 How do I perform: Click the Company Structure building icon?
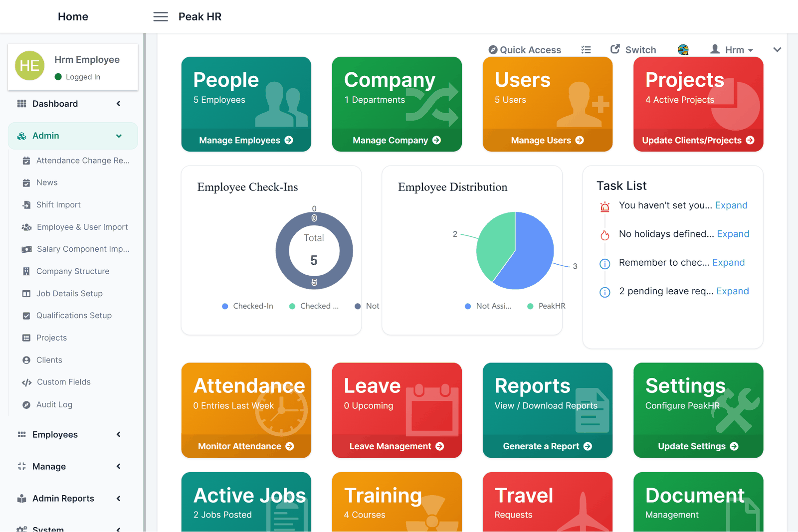(26, 271)
